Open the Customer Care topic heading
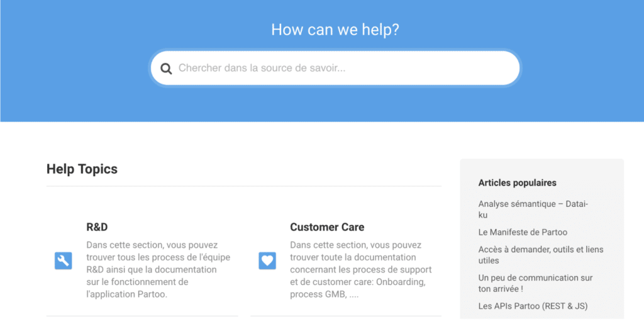644x329 pixels. pyautogui.click(x=327, y=227)
